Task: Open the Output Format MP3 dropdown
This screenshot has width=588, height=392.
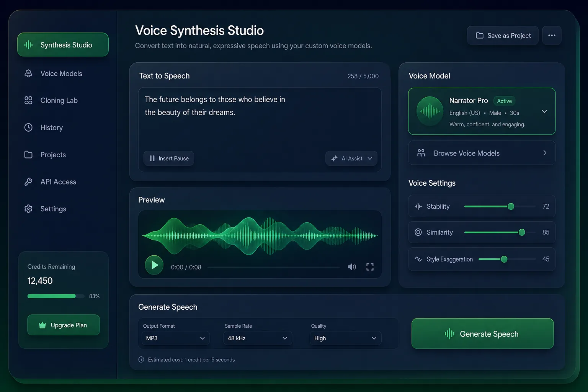Action: click(x=176, y=338)
